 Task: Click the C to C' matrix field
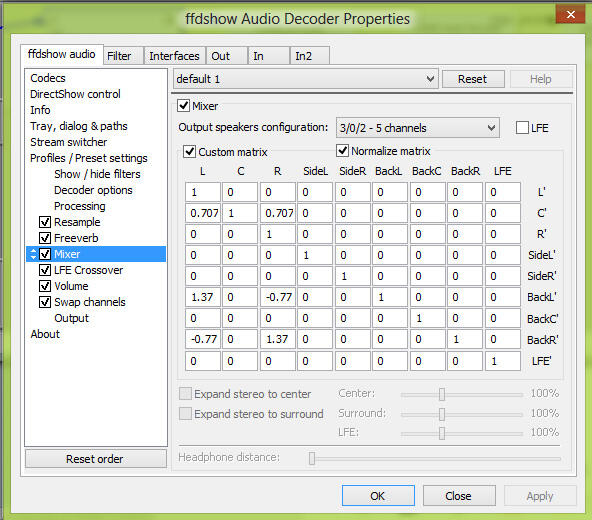(240, 213)
